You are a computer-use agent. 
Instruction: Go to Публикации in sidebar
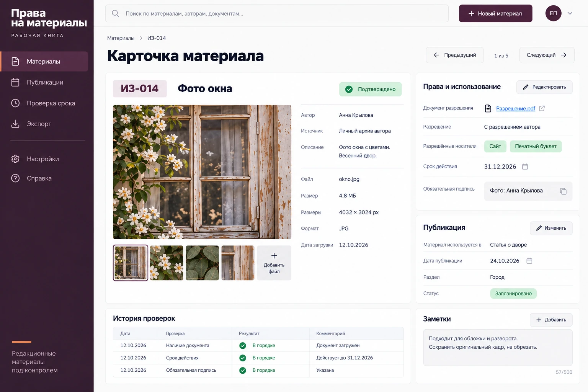coord(44,82)
